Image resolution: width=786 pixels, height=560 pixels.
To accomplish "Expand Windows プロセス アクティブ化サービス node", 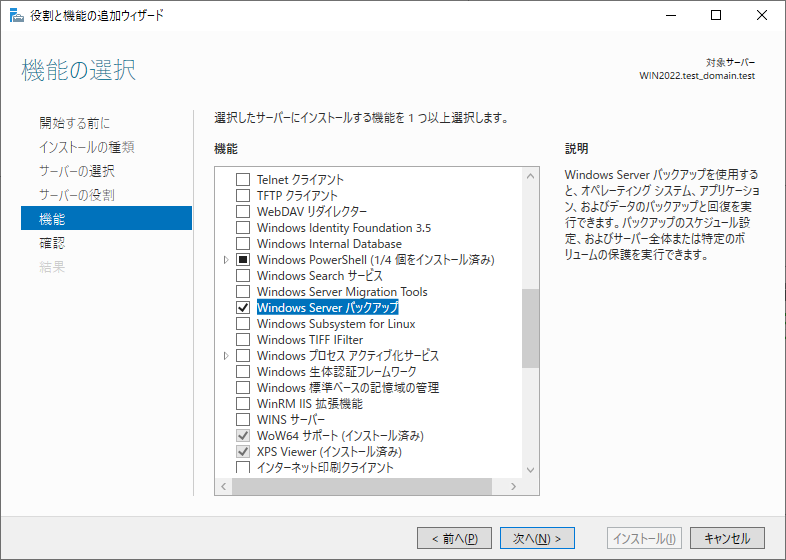I will click(226, 355).
